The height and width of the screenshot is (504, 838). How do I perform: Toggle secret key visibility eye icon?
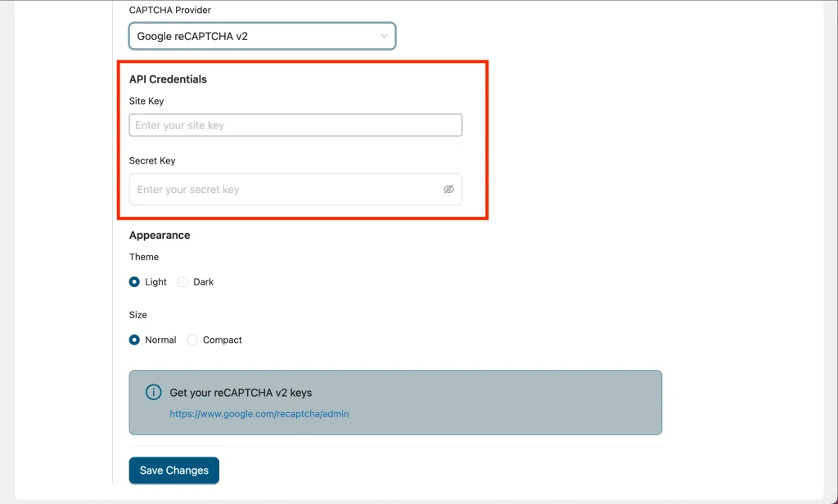click(x=448, y=189)
